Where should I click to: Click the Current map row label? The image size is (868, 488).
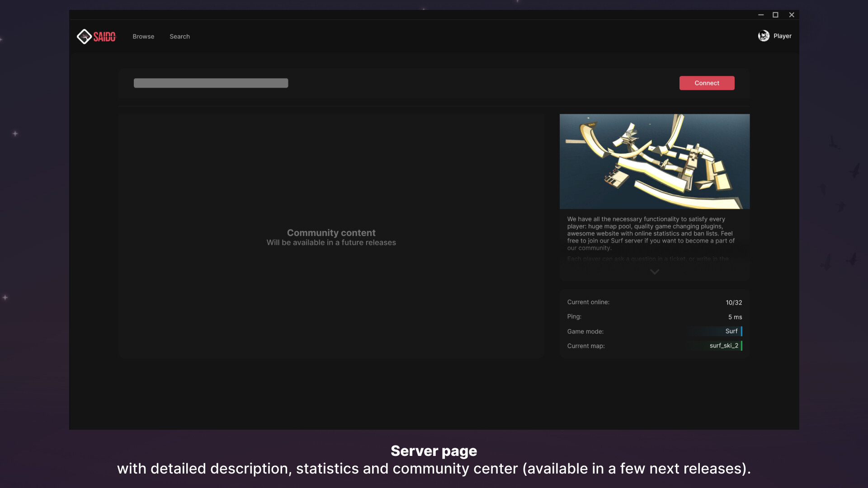pos(586,346)
